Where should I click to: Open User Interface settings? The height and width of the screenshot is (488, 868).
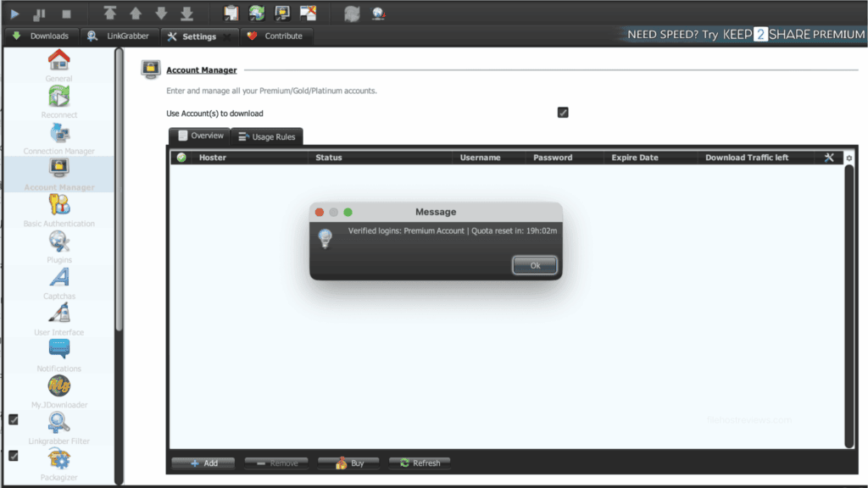click(x=58, y=319)
